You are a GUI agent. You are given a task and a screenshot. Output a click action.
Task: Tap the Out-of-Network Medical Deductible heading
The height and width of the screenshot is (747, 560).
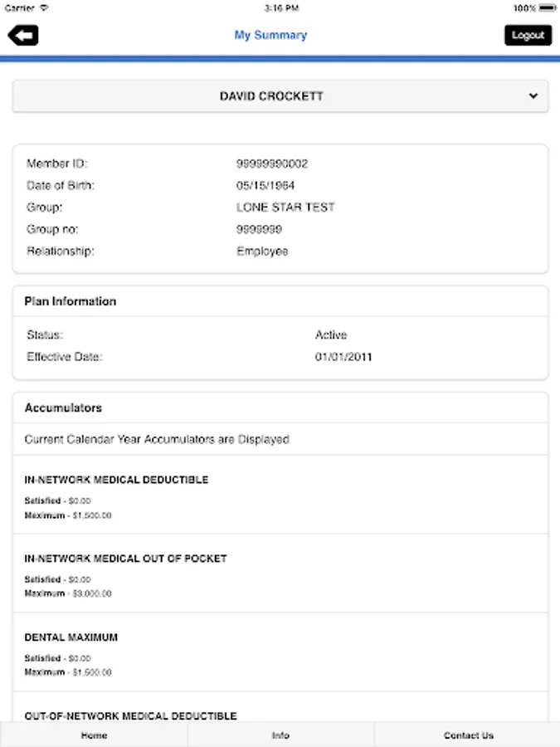pyautogui.click(x=131, y=715)
